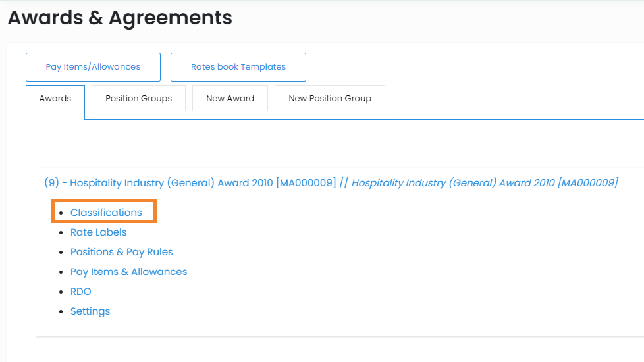Viewport: 644px width, 362px height.
Task: Click the Awards & Agreements page heading
Action: pyautogui.click(x=120, y=18)
